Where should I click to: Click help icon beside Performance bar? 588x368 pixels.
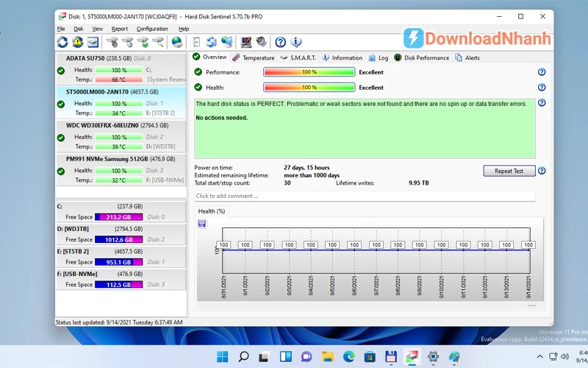click(542, 72)
